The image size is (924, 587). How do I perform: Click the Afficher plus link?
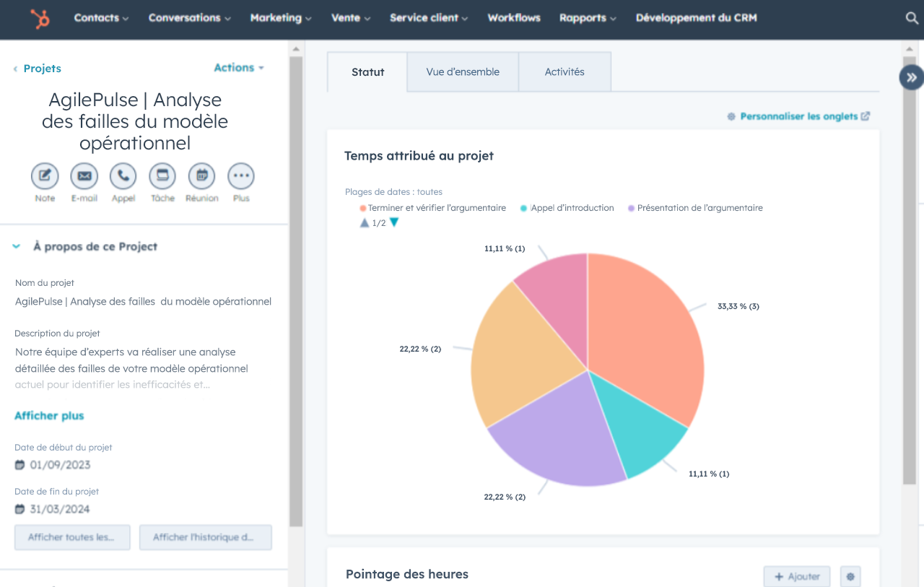49,416
